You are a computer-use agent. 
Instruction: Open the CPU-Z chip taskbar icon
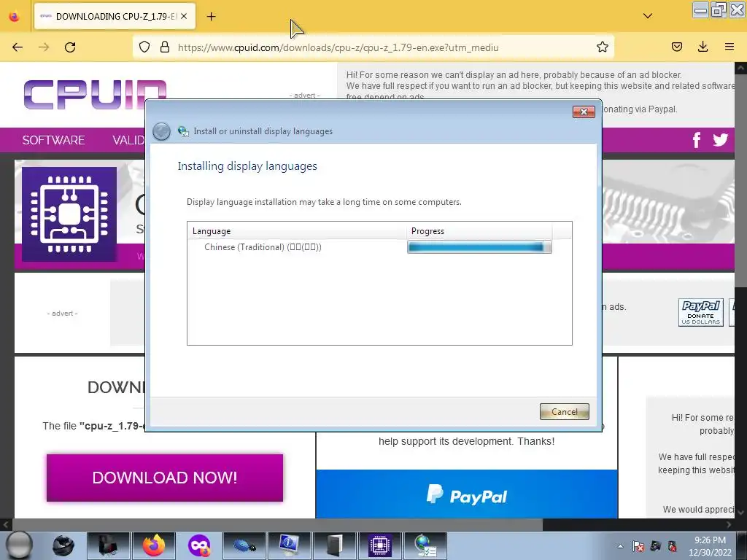coord(379,545)
